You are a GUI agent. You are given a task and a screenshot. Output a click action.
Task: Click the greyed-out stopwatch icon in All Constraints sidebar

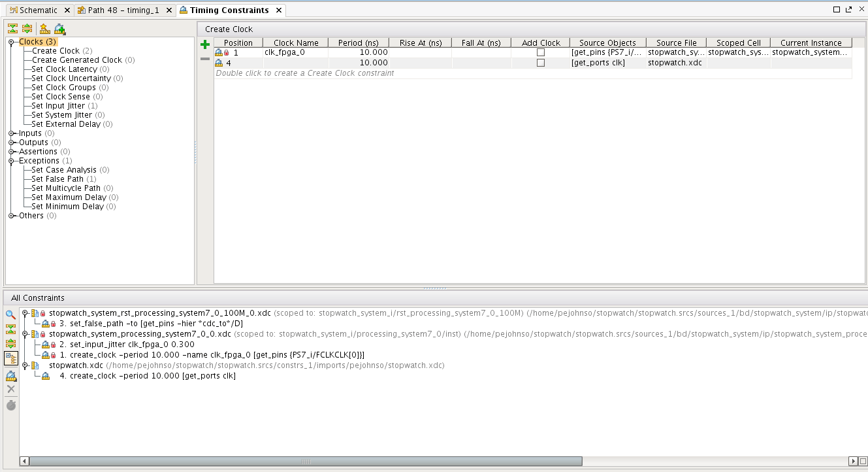[x=10, y=405]
